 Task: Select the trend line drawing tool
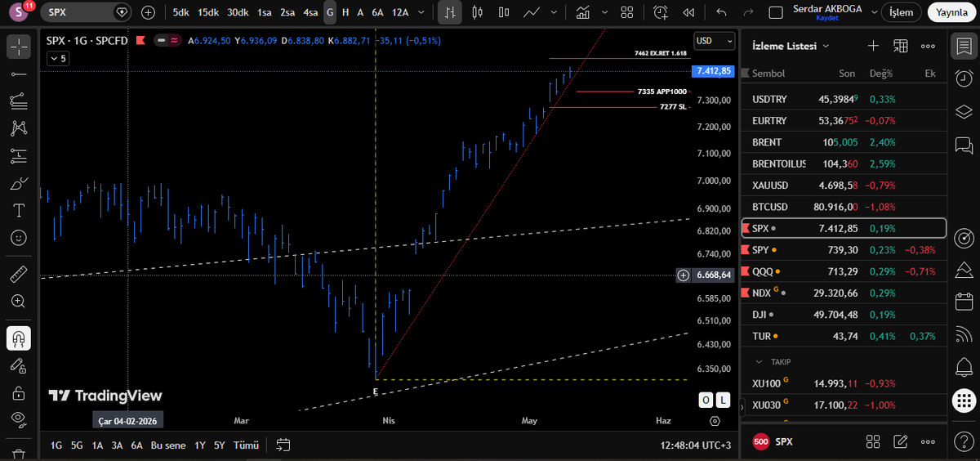19,74
